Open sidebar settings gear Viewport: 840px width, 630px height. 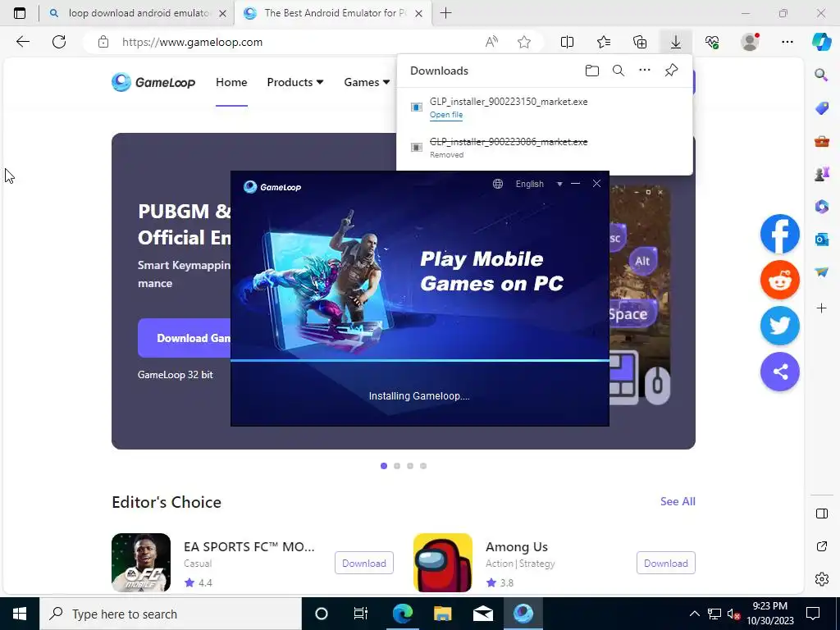tap(821, 579)
